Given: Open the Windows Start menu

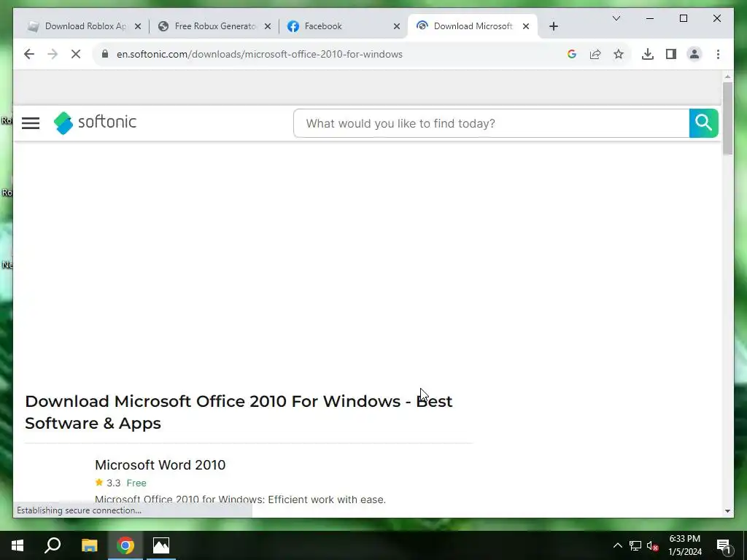Looking at the screenshot, I should coord(18,545).
